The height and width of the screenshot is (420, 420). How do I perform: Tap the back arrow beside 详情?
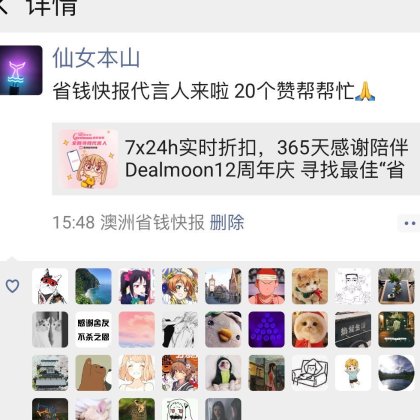tap(3, 7)
